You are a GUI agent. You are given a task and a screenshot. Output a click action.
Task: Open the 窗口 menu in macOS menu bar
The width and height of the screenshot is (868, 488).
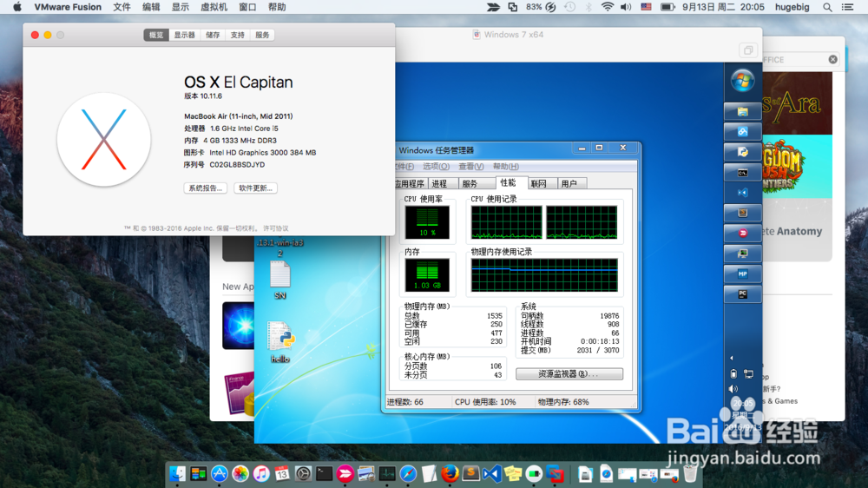[x=247, y=7]
